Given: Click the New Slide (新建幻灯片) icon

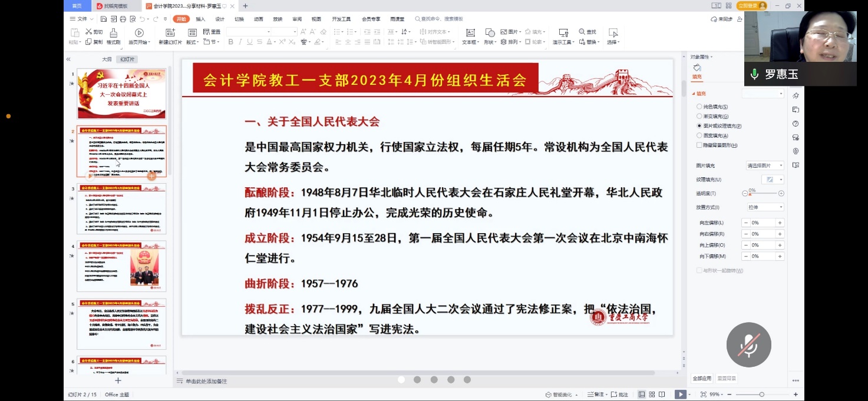Looking at the screenshot, I should 170,33.
